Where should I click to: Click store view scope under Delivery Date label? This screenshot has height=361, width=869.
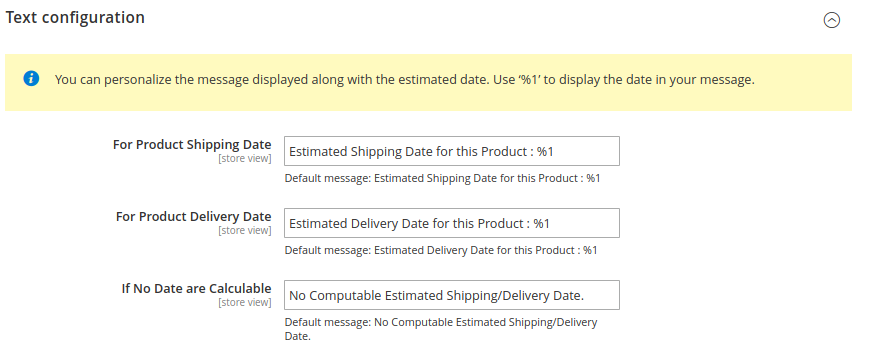tap(245, 231)
